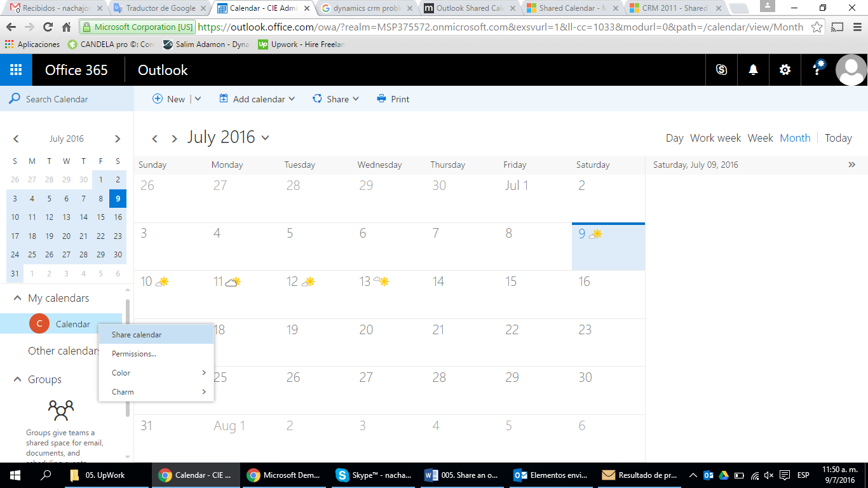Click the Chrome address bar URL
Viewport: 868px width, 488px height.
(x=500, y=27)
